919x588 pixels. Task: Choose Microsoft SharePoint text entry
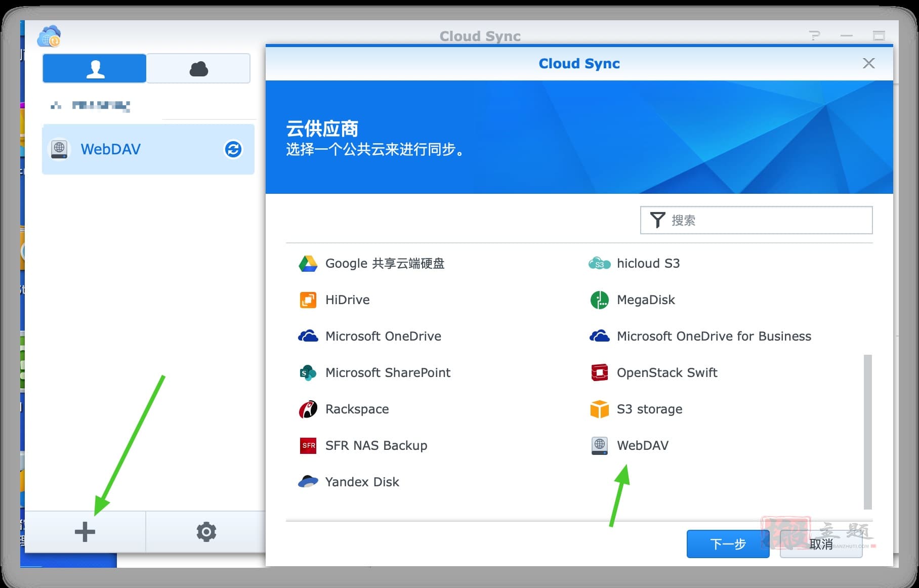tap(388, 373)
